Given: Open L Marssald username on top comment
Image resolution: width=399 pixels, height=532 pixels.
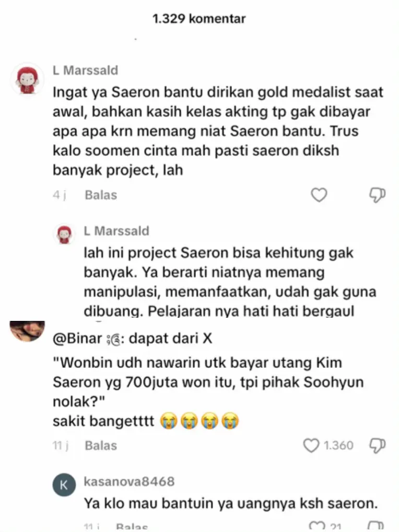Looking at the screenshot, I should 86,70.
